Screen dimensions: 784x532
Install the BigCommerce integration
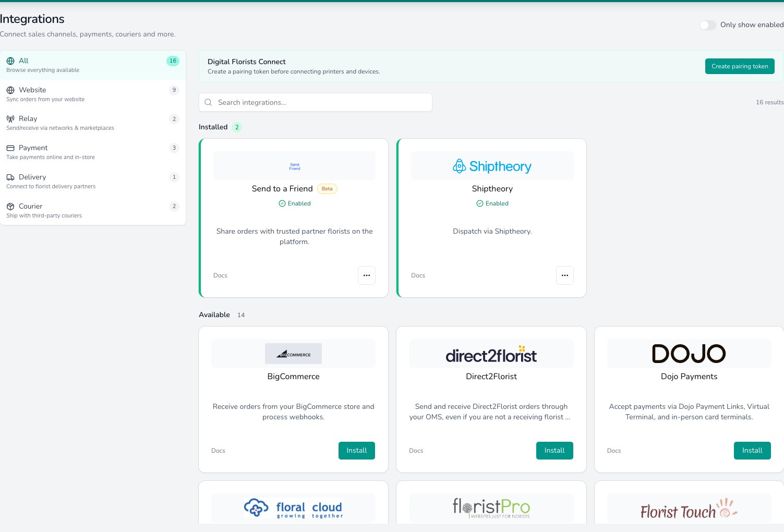357,451
